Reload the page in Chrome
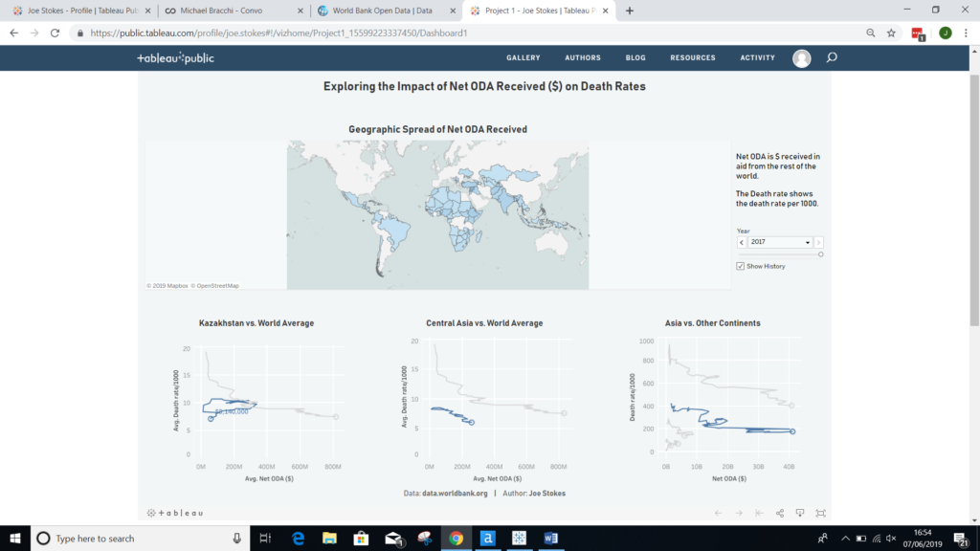Viewport: 980px width, 551px height. click(x=55, y=33)
